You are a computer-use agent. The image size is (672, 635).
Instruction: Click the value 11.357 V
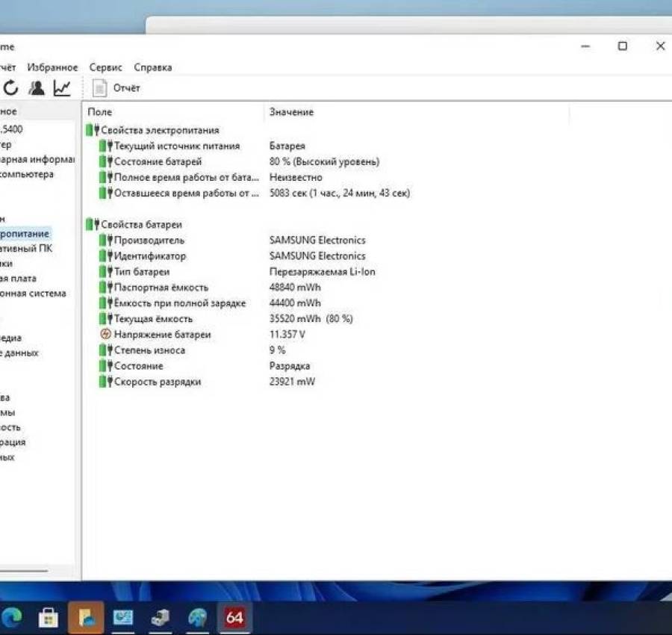pyautogui.click(x=287, y=335)
